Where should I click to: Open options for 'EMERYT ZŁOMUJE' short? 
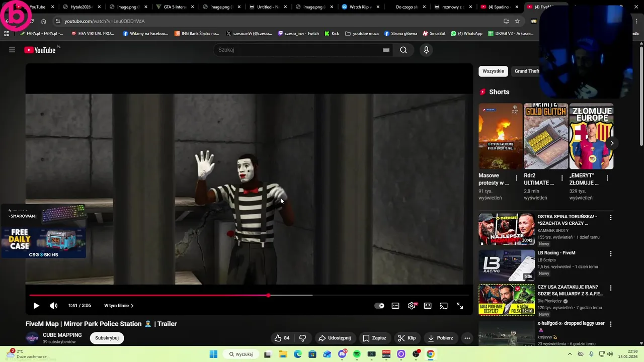tap(607, 178)
